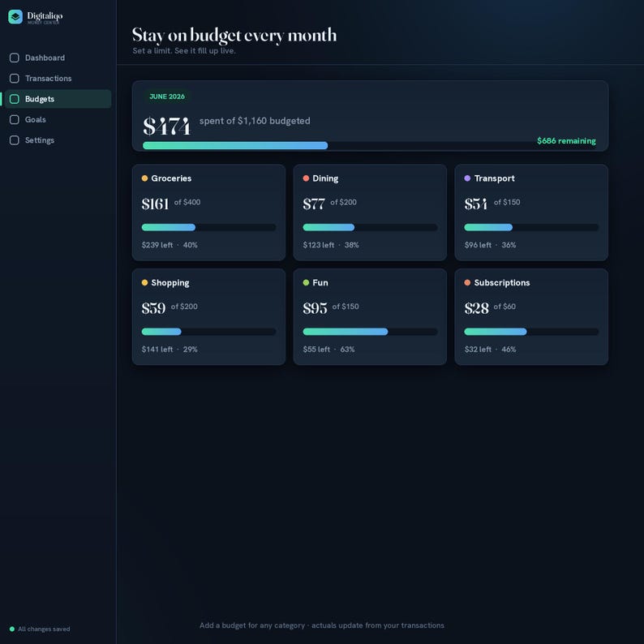Screen dimensions: 644x644
Task: Click the $161 Groceries amount
Action: pos(155,204)
